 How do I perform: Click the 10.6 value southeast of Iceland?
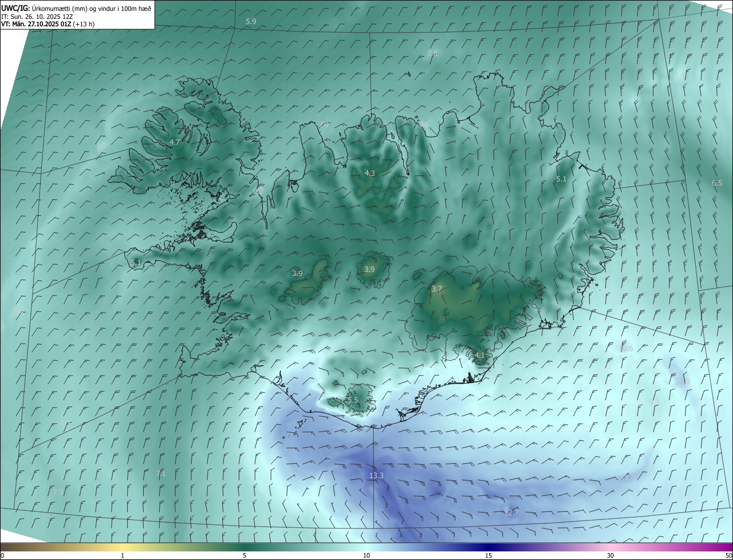tap(626, 348)
